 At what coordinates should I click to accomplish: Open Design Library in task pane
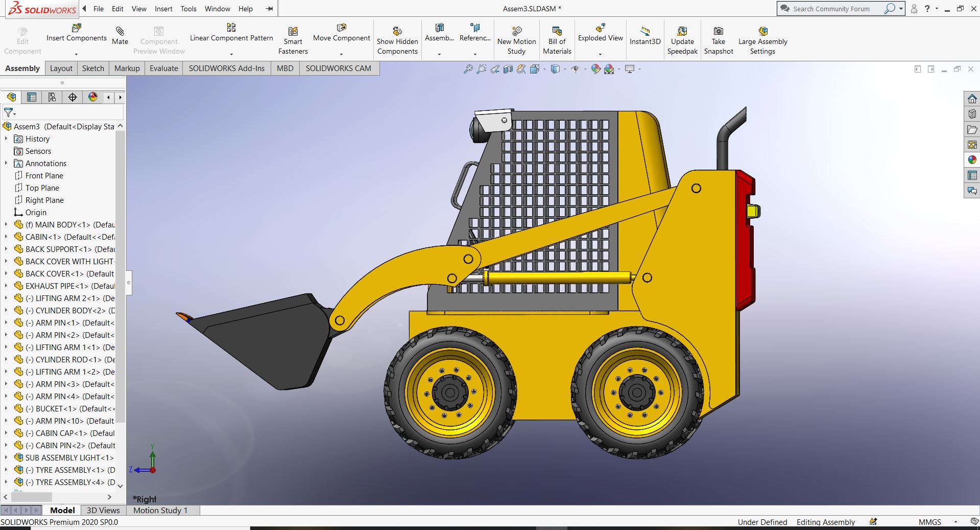(x=972, y=114)
